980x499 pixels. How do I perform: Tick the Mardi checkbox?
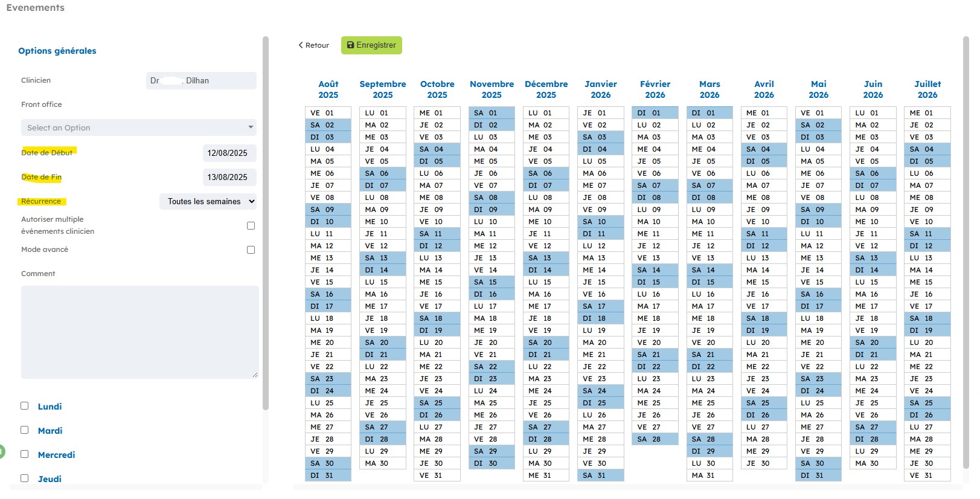[25, 430]
